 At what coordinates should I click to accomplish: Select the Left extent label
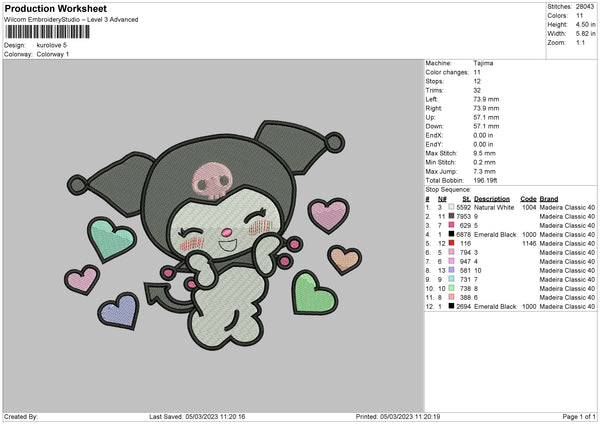pyautogui.click(x=431, y=99)
